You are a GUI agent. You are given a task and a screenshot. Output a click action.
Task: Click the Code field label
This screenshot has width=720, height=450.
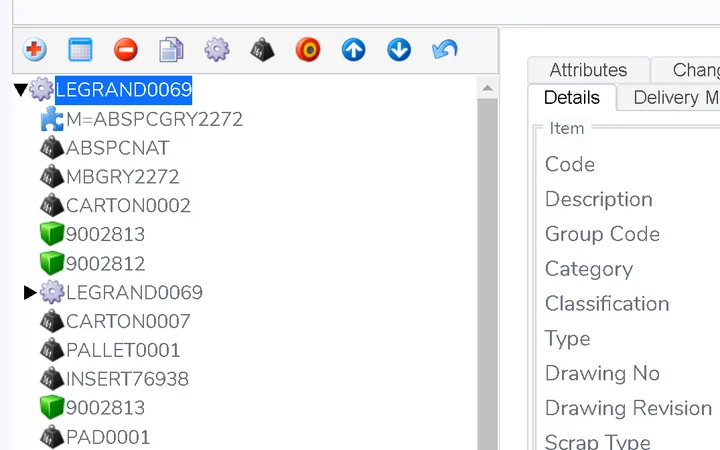(x=570, y=164)
